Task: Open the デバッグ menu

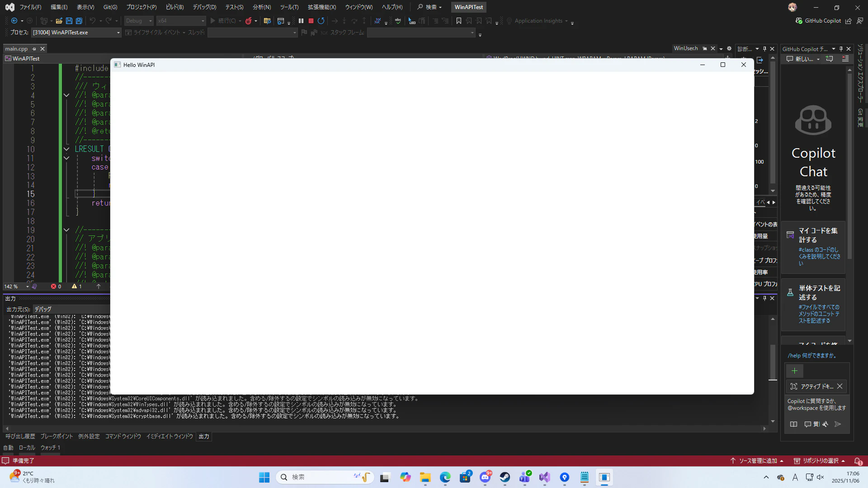Action: click(x=204, y=7)
